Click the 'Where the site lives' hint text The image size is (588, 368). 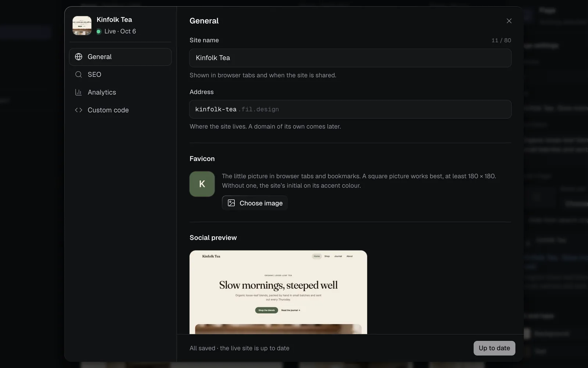point(265,126)
